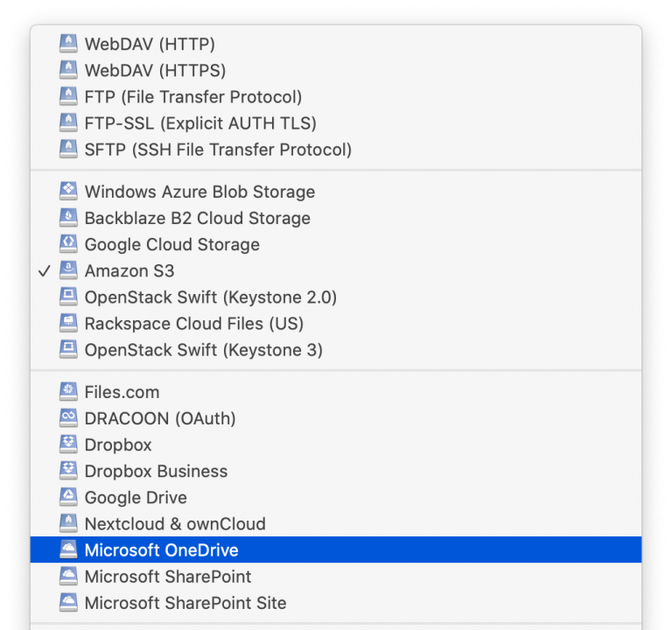This screenshot has width=672, height=630.
Task: Click the WebDAV (HTTP) drive icon
Action: pos(68,44)
